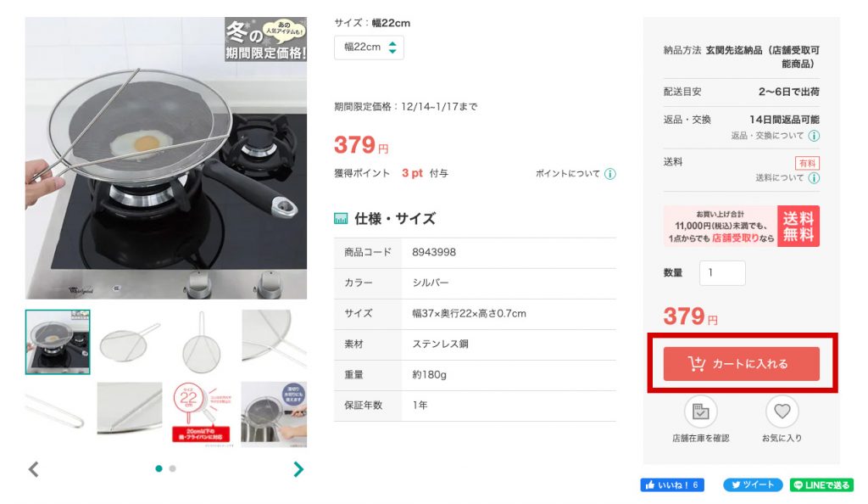Click the quantity input field
The height and width of the screenshot is (504, 868).
[722, 273]
